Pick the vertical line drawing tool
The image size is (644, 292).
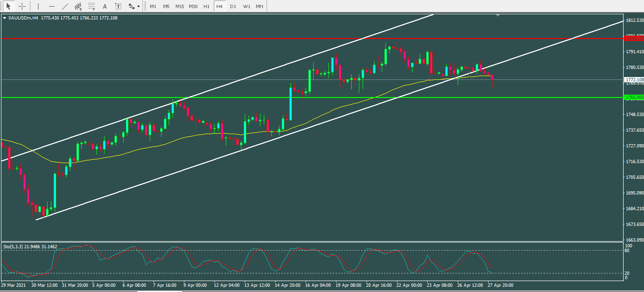click(x=38, y=7)
